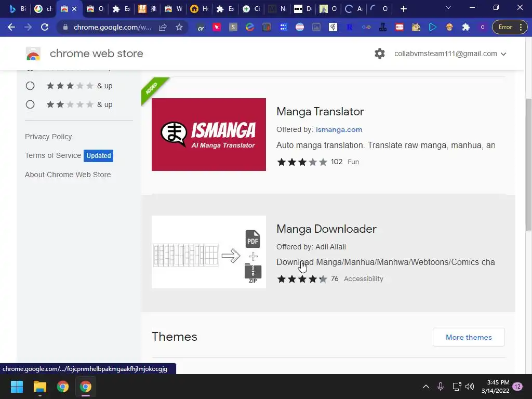Viewport: 532px width, 399px height.
Task: Click the Chrome Web Store rainbow logo
Action: [x=33, y=54]
